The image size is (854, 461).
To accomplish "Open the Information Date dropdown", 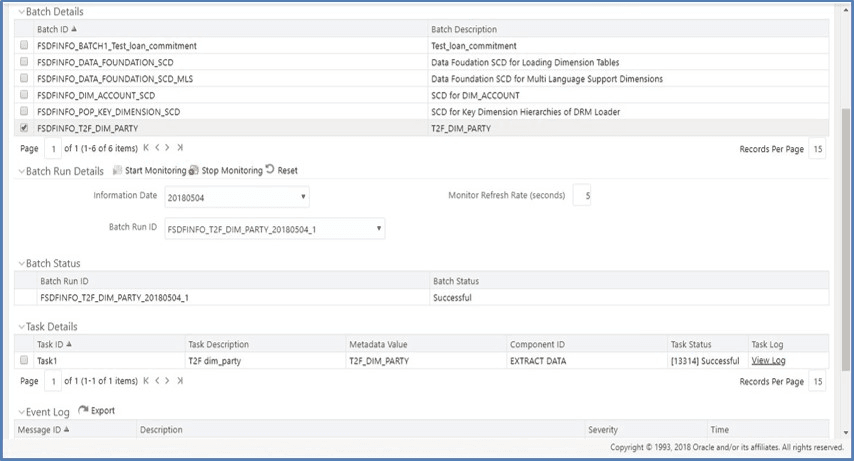I will (237, 197).
